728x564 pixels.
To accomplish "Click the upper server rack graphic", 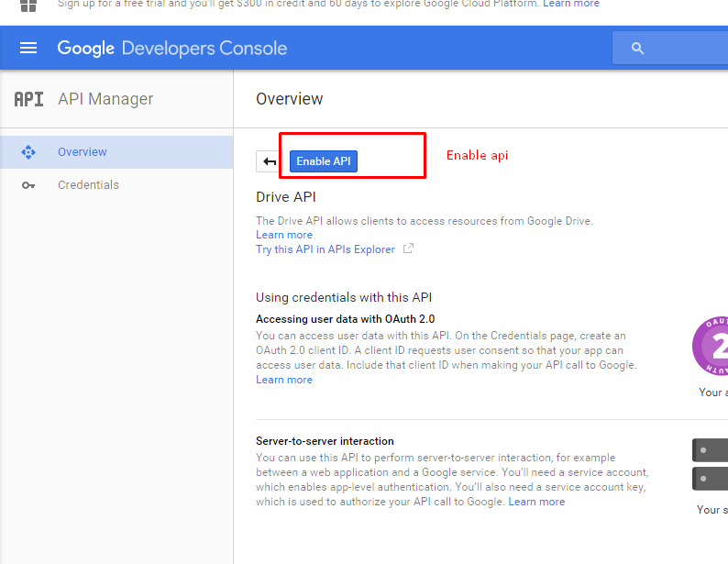I will click(x=711, y=449).
